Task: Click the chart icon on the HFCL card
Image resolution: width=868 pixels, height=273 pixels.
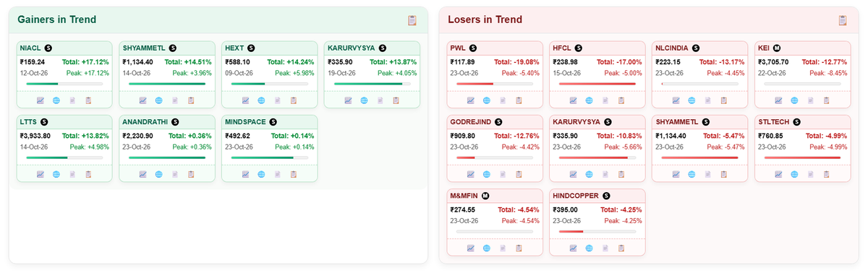Action: pos(574,100)
